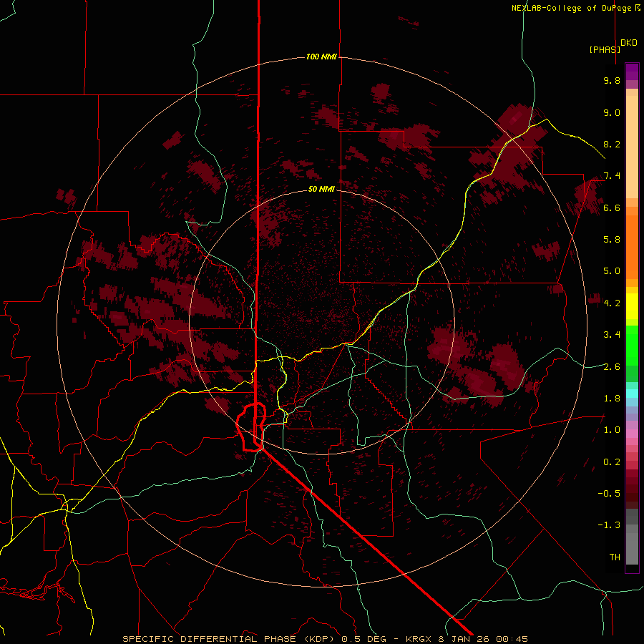Screen dimensions: 644x644
Task: Pick the pink band of the color scale
Action: point(632,434)
